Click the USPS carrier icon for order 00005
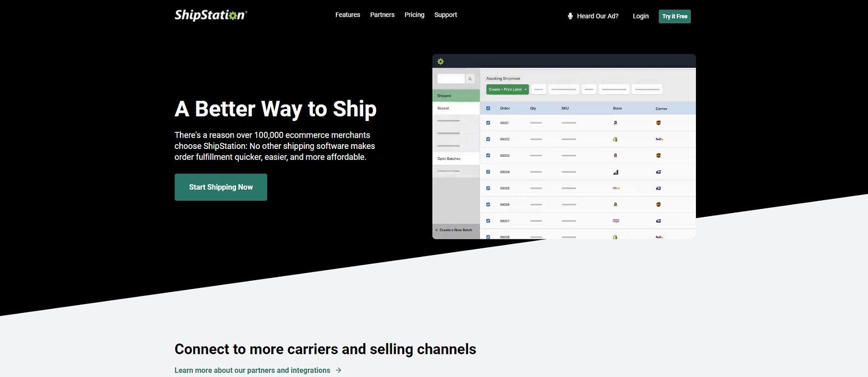Image resolution: width=868 pixels, height=377 pixels. coord(659,188)
